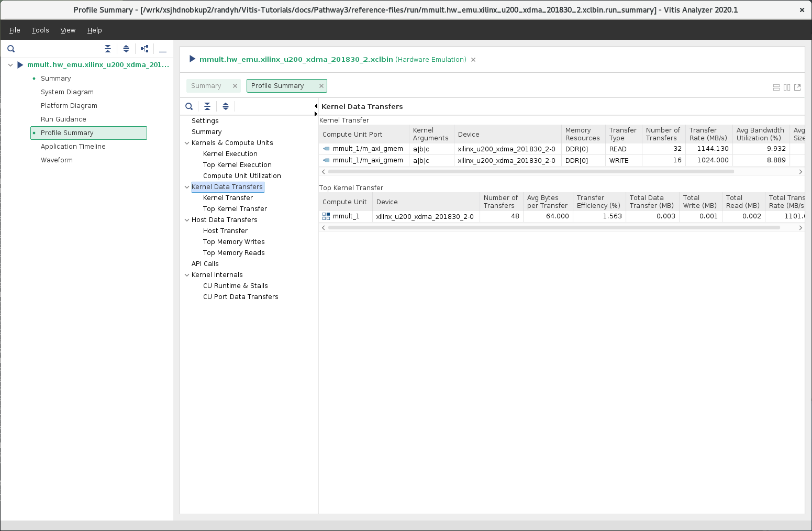Image resolution: width=812 pixels, height=531 pixels.
Task: Click compute unit icon beside mmult_1
Action: [x=326, y=216]
